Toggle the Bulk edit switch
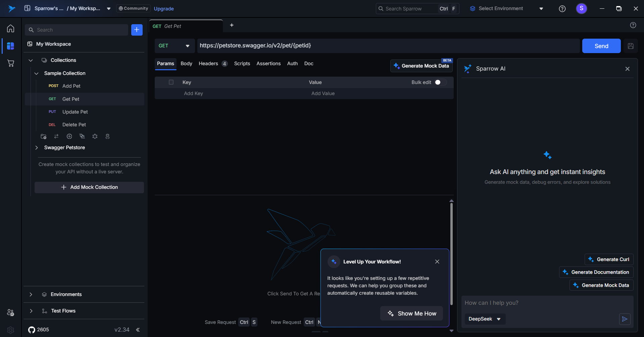This screenshot has height=337, width=644. coord(440,82)
